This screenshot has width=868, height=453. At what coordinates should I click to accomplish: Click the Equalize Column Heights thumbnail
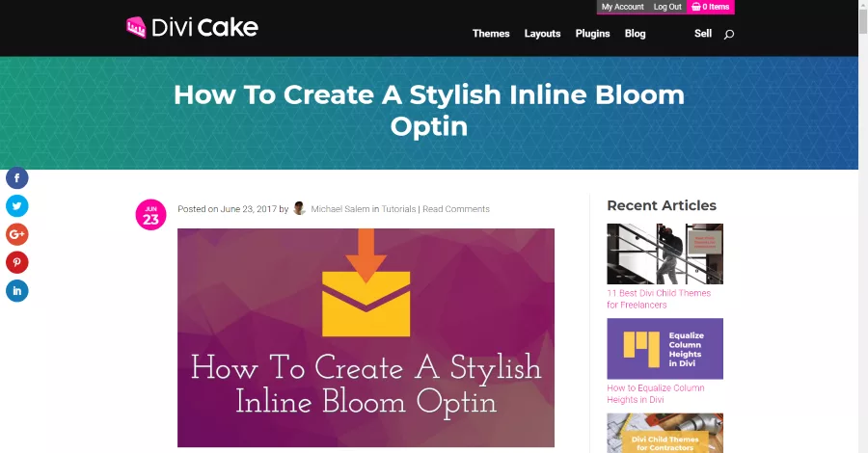(665, 349)
